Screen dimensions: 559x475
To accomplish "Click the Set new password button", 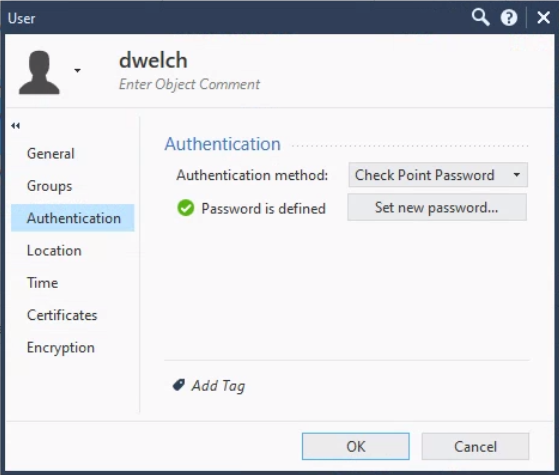I will tap(437, 207).
